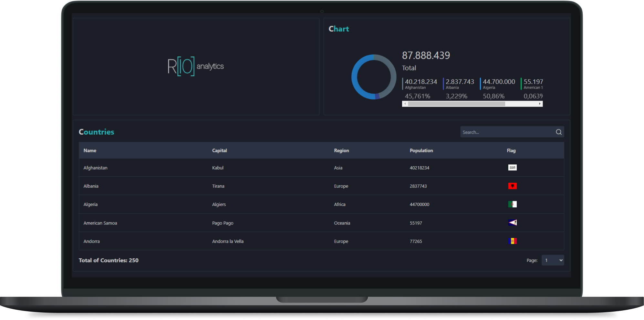Select the American Samoa name cell
Image resolution: width=644 pixels, height=320 pixels.
click(x=100, y=223)
